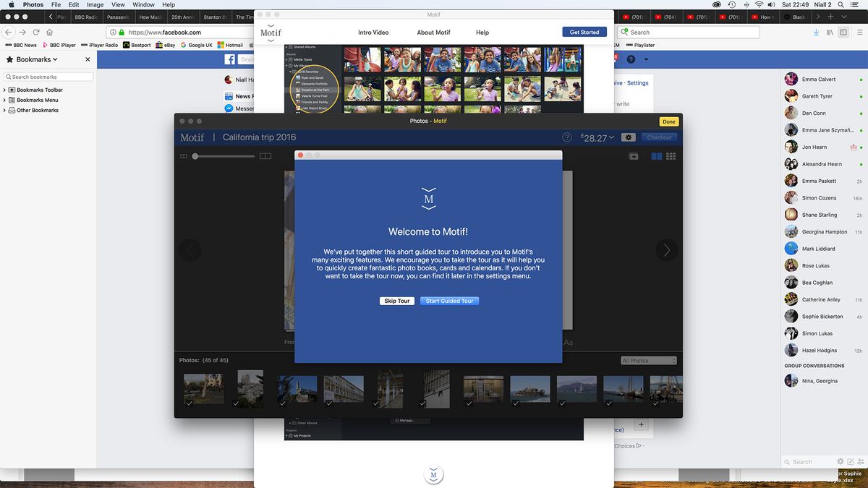Click the Firefox back button
Screen dimensions: 868x488
(x=9, y=32)
